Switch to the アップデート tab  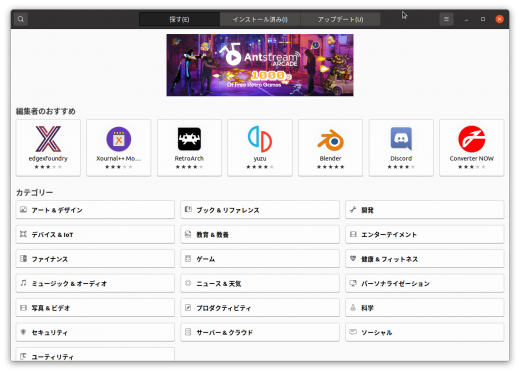click(x=340, y=19)
